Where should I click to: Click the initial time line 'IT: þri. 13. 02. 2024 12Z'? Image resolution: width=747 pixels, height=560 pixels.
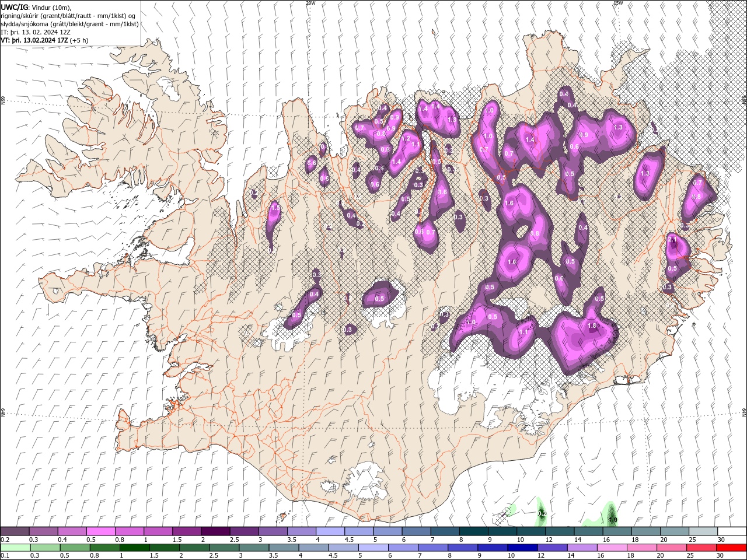click(x=36, y=32)
